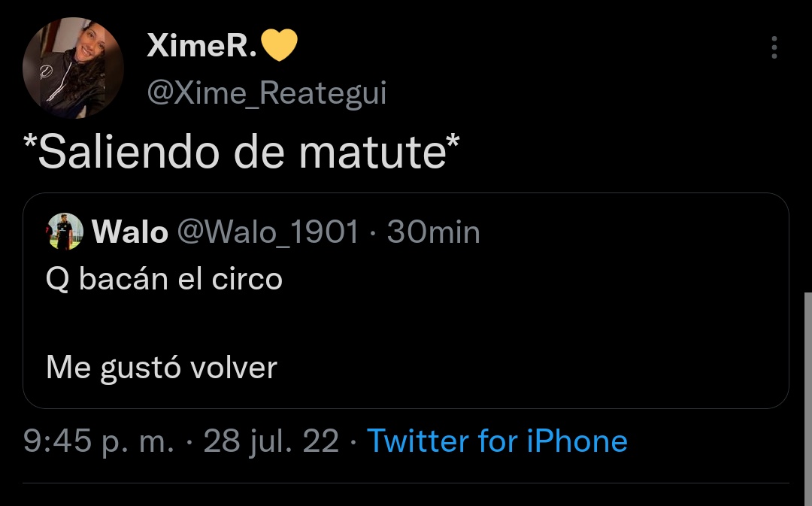The image size is (812, 506).
Task: Click the quoted text Q bacán el circo
Action: point(163,279)
